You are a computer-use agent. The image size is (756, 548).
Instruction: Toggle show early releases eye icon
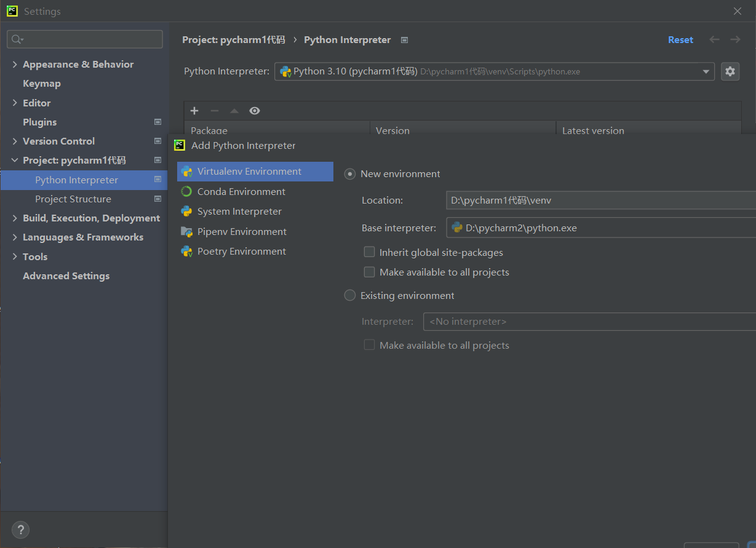(255, 111)
